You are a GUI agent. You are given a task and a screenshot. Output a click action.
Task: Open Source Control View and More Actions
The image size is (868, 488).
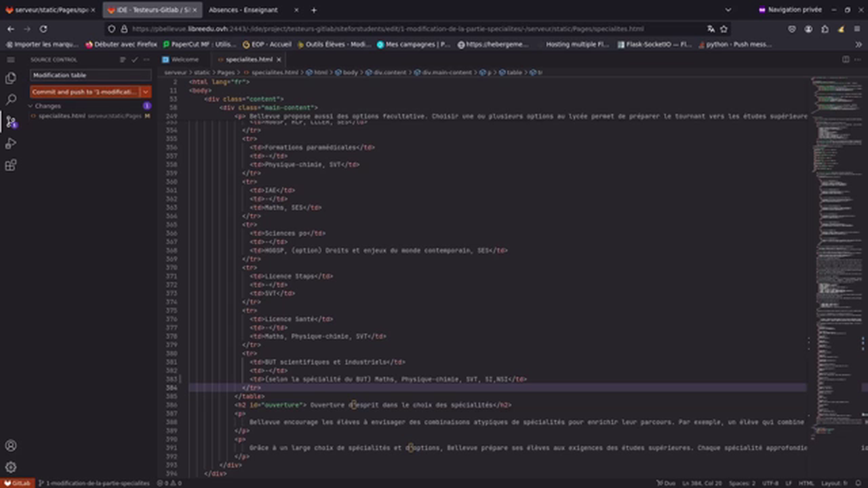click(145, 60)
